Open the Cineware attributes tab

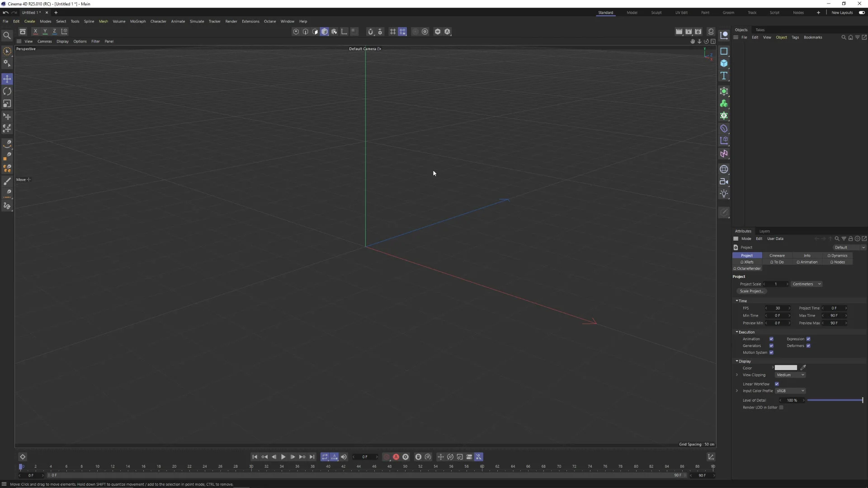pos(777,256)
